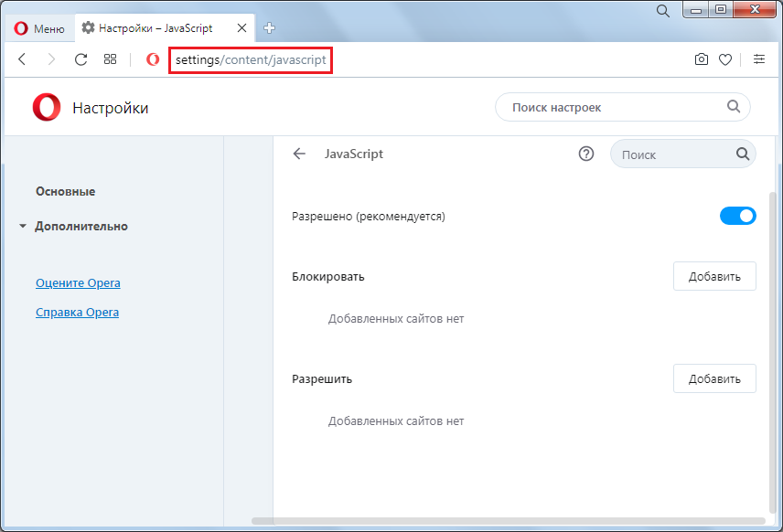Open Easy Setup sliders icon
Screen dimensions: 783x532
coord(759,59)
